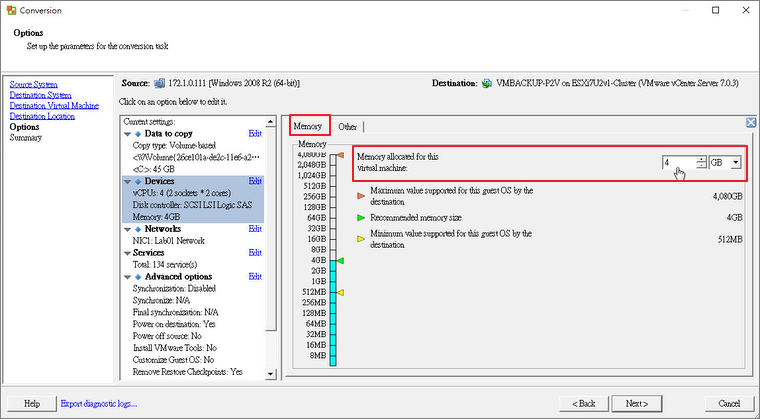This screenshot has height=419, width=760.
Task: Click the blue diamond next to Advanced options
Action: 138,277
